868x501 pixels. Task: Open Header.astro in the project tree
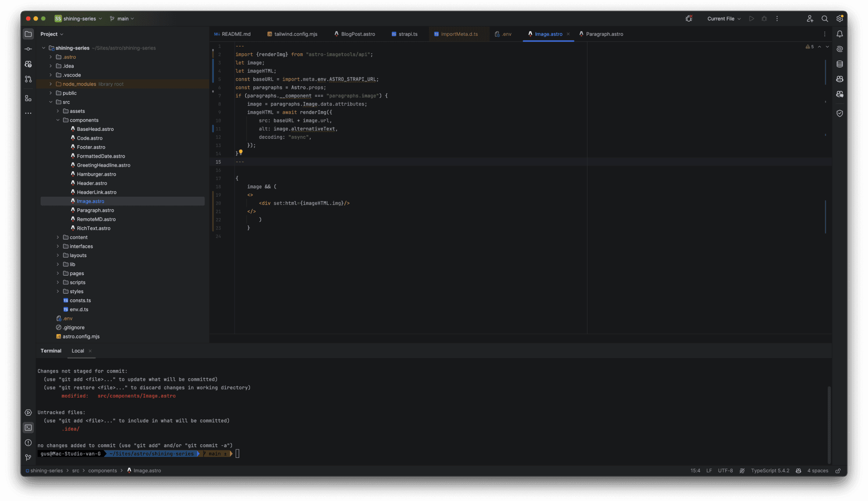[92, 183]
